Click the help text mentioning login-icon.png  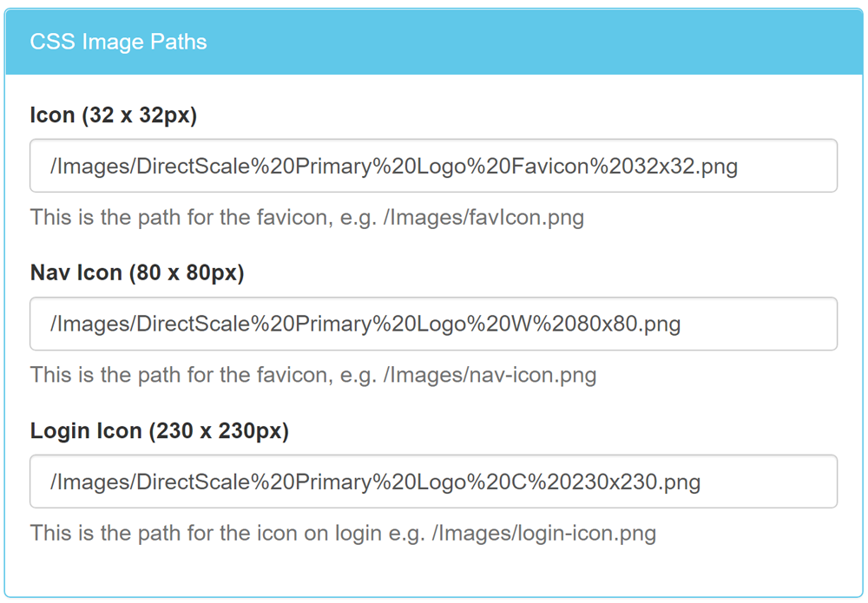(343, 532)
